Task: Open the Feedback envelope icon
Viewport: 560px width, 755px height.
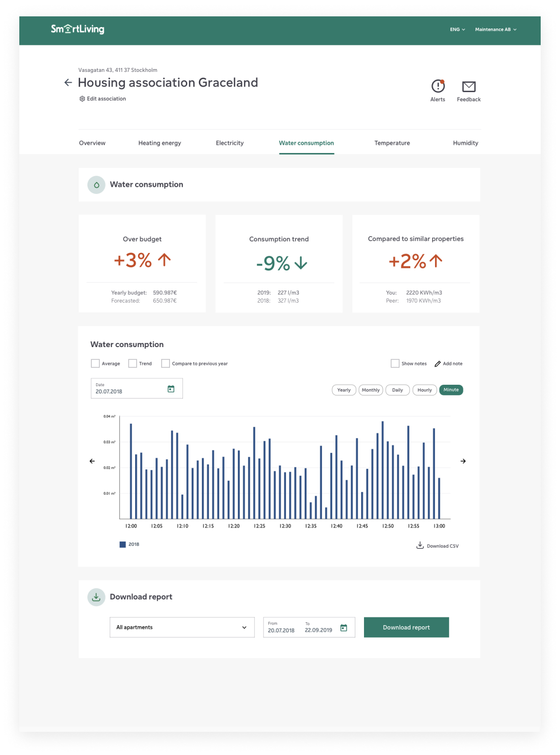Action: [x=469, y=86]
